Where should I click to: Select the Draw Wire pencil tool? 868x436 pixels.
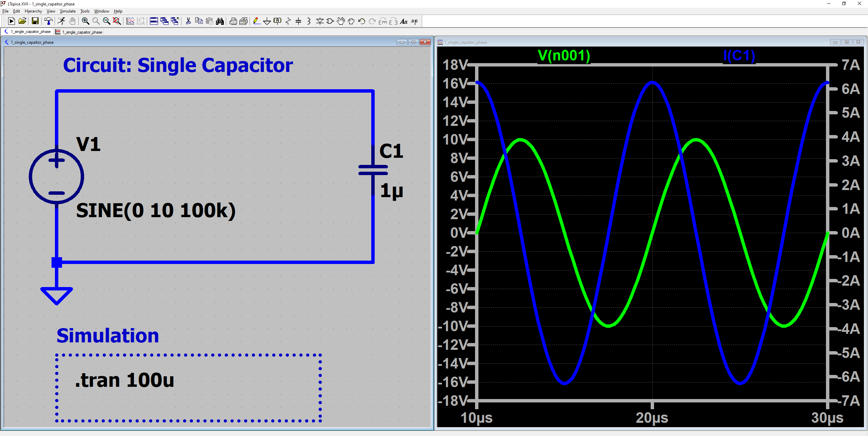[257, 21]
